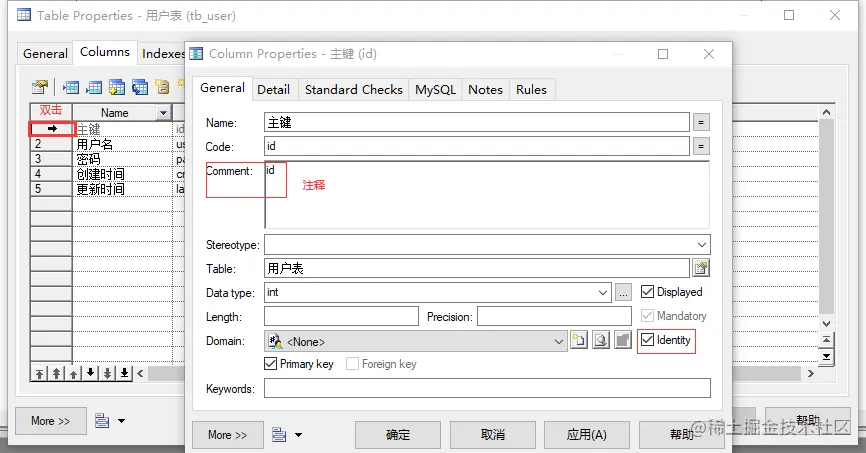
Task: Click the equals button beside Code field
Action: click(x=701, y=146)
